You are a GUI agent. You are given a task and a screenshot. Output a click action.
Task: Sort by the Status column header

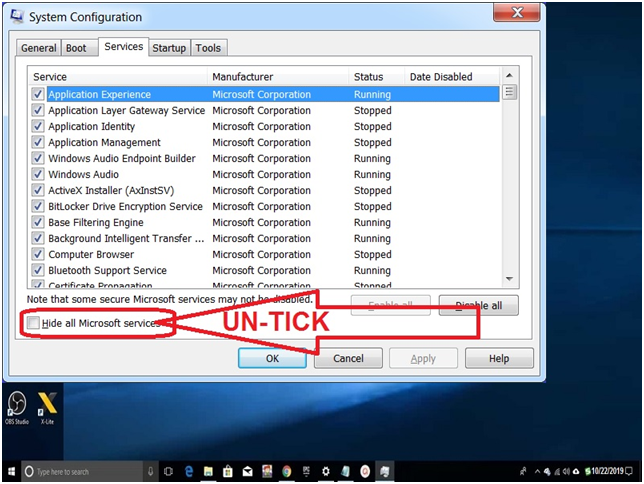pyautogui.click(x=377, y=77)
